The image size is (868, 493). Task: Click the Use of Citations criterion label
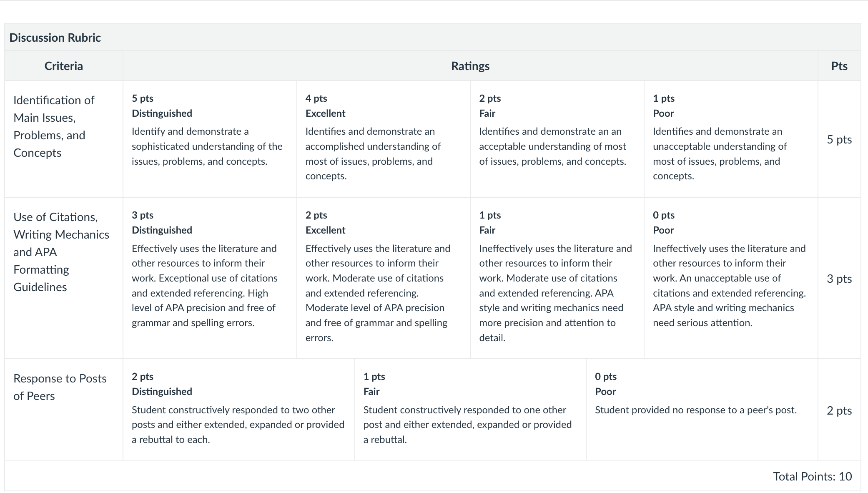click(61, 252)
